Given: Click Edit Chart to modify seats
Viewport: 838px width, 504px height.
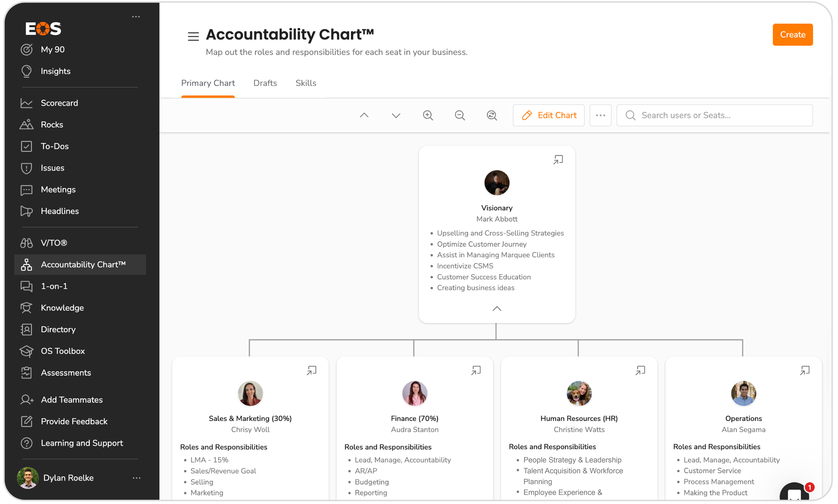Looking at the screenshot, I should coord(548,115).
